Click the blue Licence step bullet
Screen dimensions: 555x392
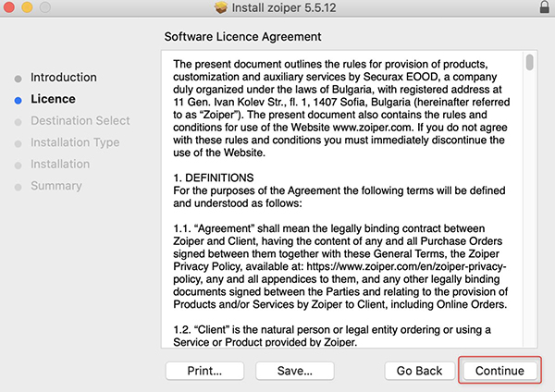(x=18, y=101)
